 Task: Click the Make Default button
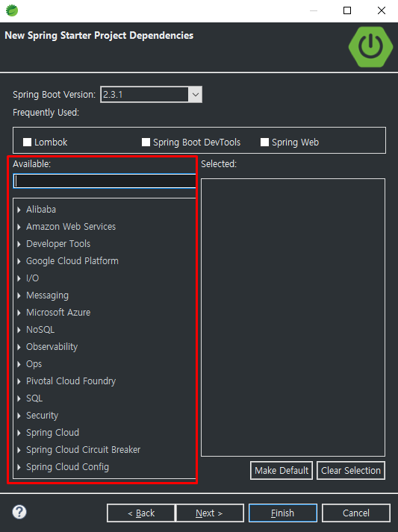[282, 470]
